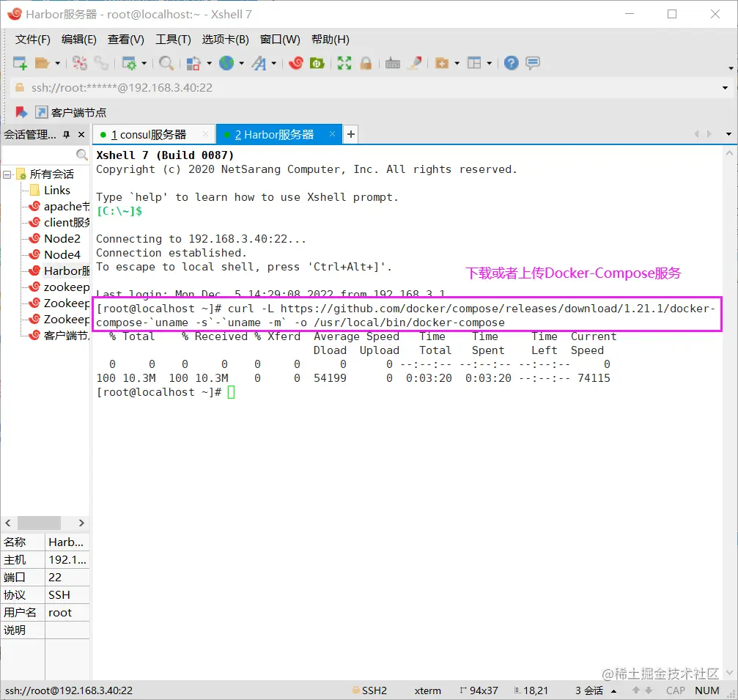
Task: Click the Font toolbar icon
Action: coord(259,62)
